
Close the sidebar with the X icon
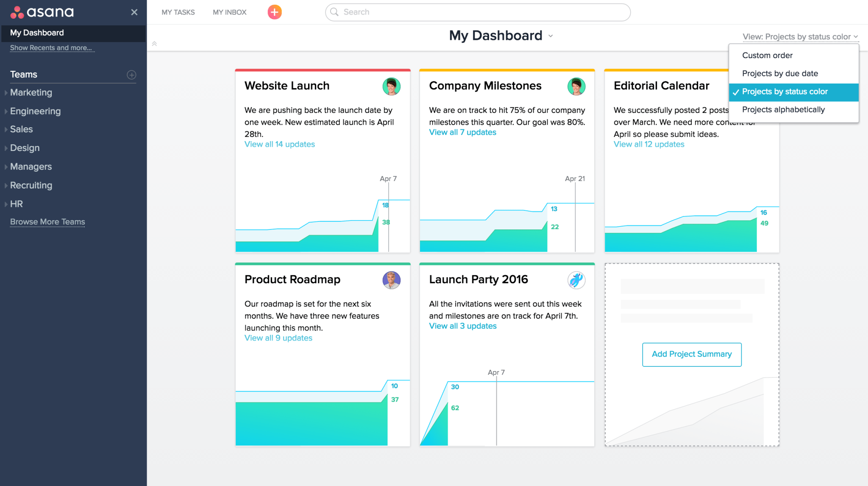coord(134,12)
